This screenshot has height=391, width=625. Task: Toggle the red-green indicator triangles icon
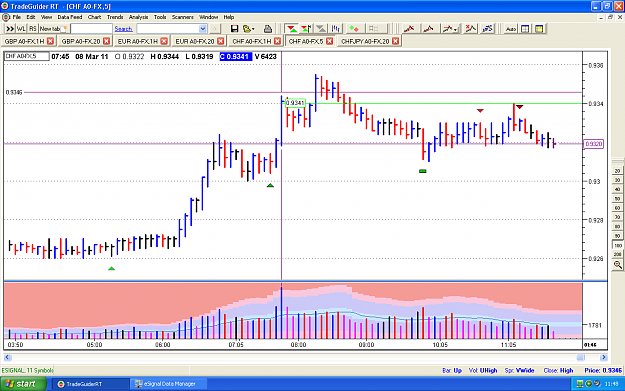point(292,29)
